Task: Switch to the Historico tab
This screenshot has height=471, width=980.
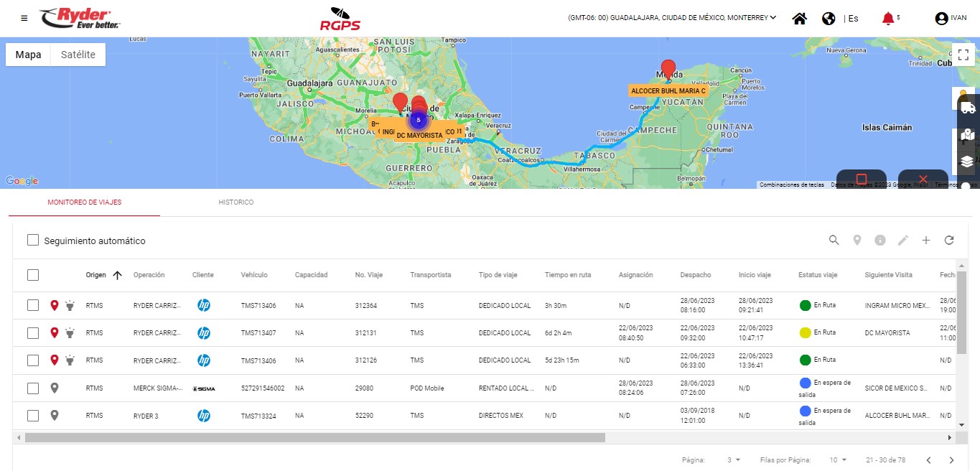Action: 235,202
